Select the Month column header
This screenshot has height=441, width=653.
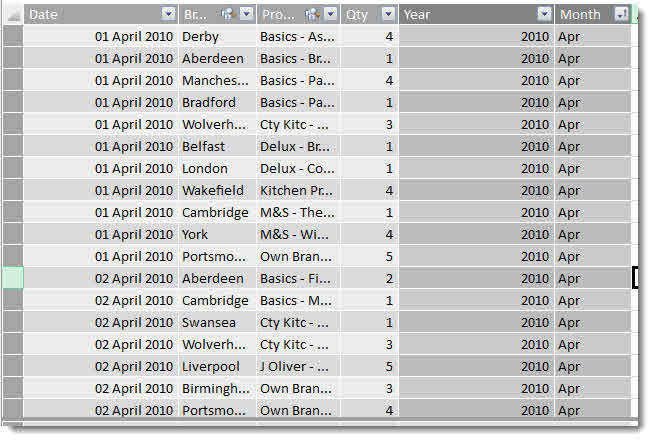(x=593, y=14)
